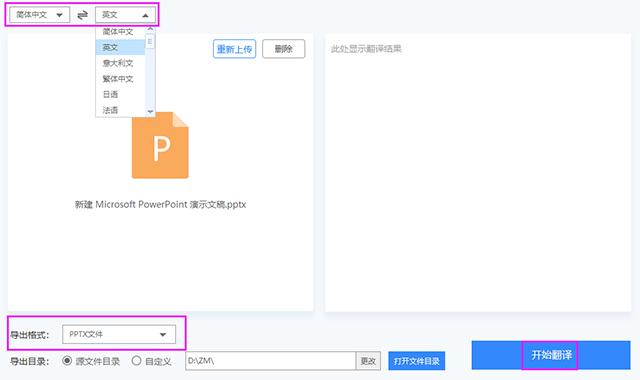This screenshot has width=640, height=380.
Task: Click the 更改 button
Action: [x=368, y=361]
